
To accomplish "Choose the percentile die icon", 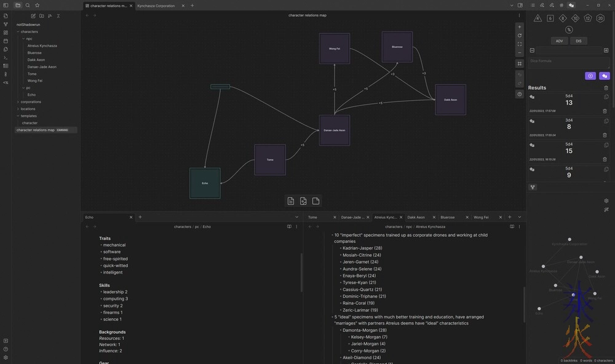I will (x=569, y=30).
